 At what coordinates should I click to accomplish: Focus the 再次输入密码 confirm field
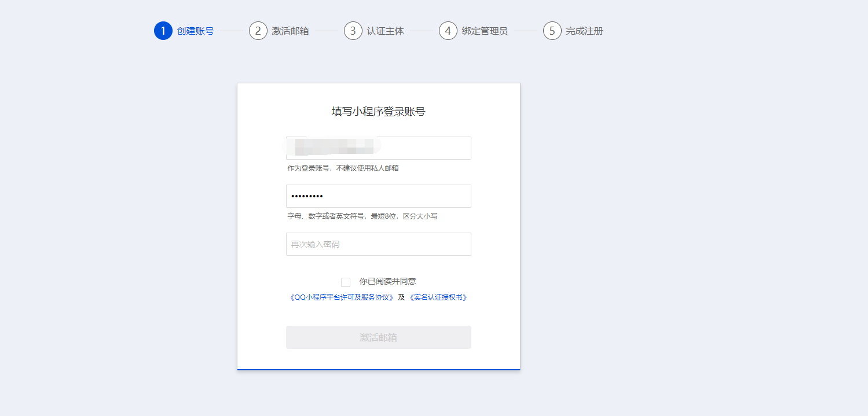point(378,244)
